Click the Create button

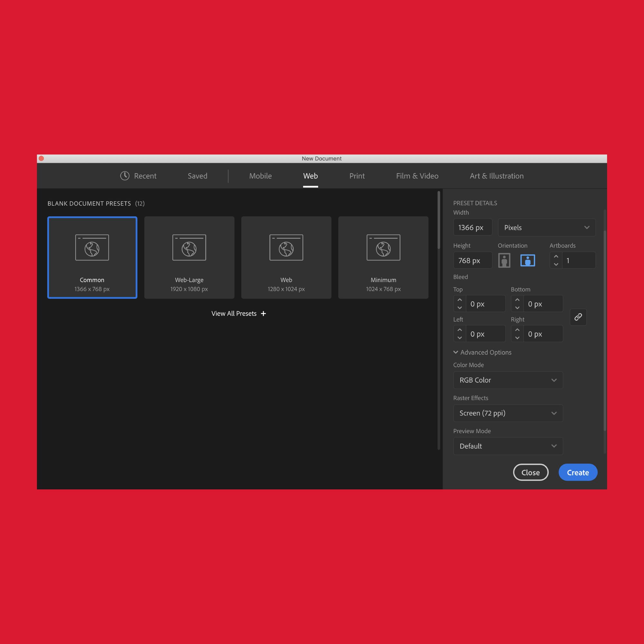(x=578, y=472)
